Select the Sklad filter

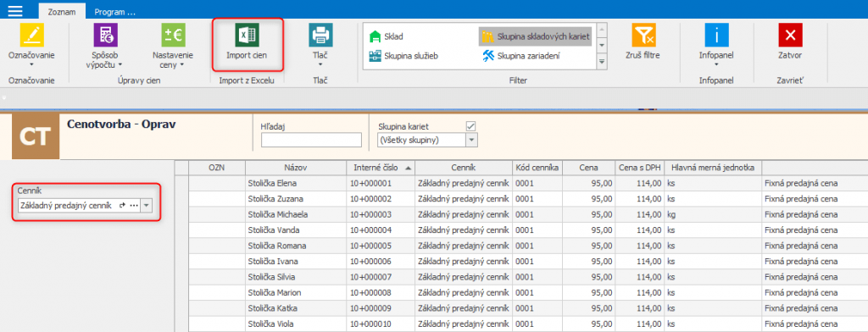387,36
